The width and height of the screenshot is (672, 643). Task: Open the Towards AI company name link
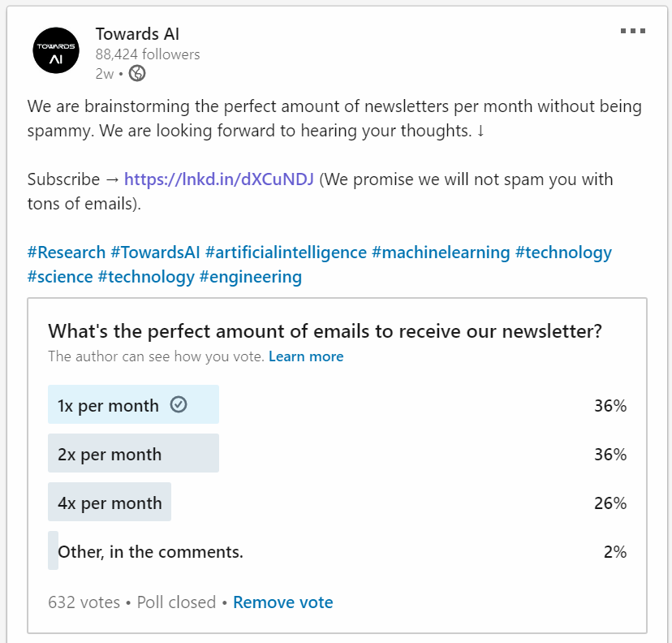pos(137,34)
